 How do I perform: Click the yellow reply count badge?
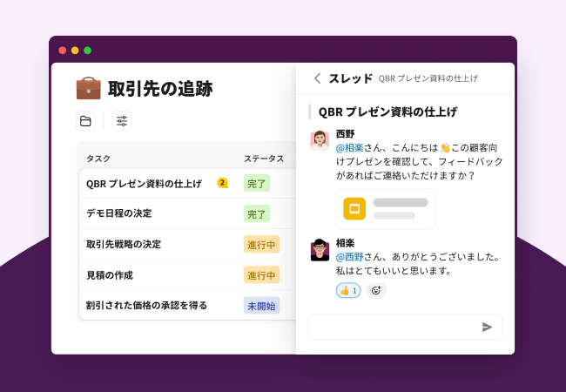pos(222,183)
